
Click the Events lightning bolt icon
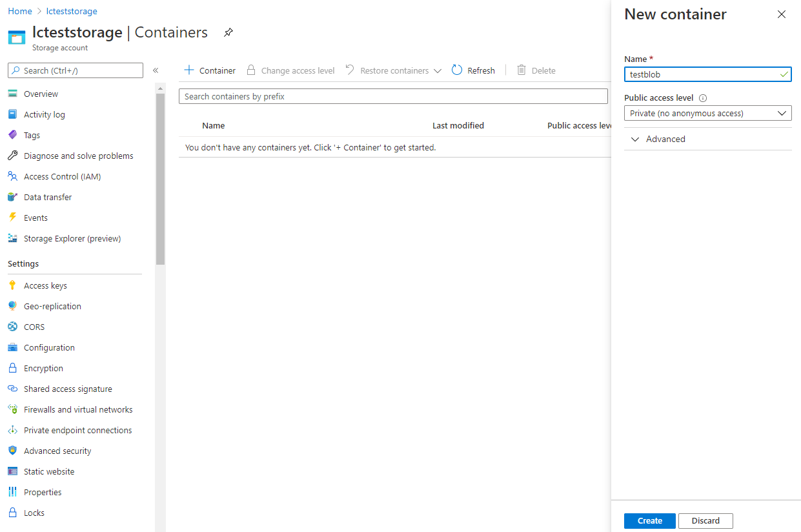click(x=12, y=218)
